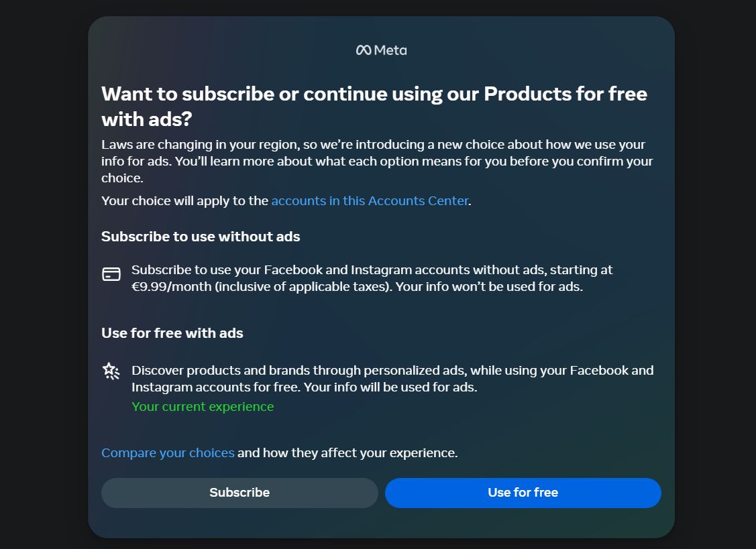Choose the Use for free button
The width and height of the screenshot is (756, 549).
pyautogui.click(x=523, y=493)
